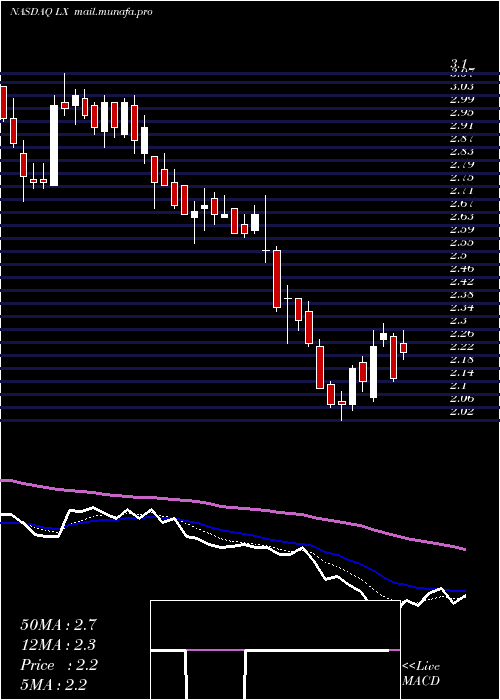Click the 2.26 price axis label

coord(462,333)
